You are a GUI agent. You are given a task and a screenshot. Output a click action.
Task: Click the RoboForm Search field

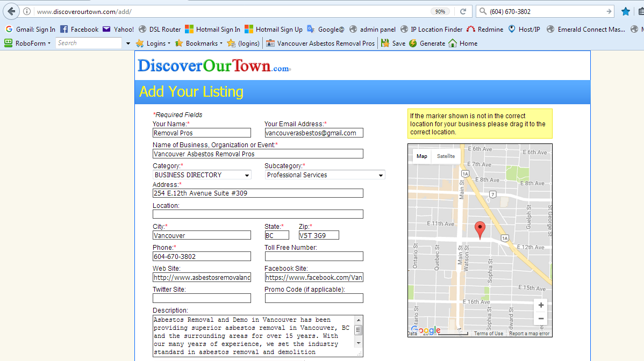(88, 43)
